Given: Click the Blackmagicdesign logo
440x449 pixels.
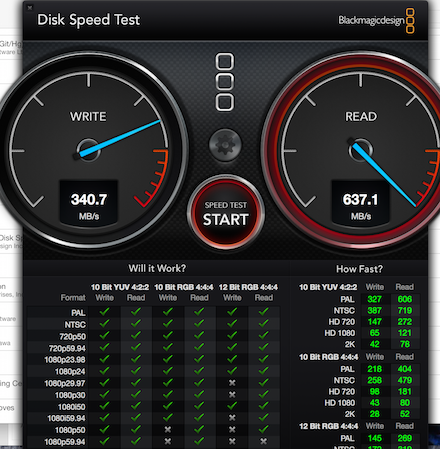Looking at the screenshot, I should [x=377, y=21].
